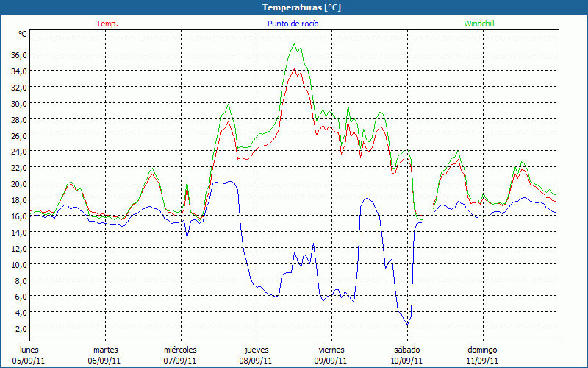This screenshot has height=368, width=588.
Task: Click the 36,0 y-axis value label
Action: click(x=19, y=55)
